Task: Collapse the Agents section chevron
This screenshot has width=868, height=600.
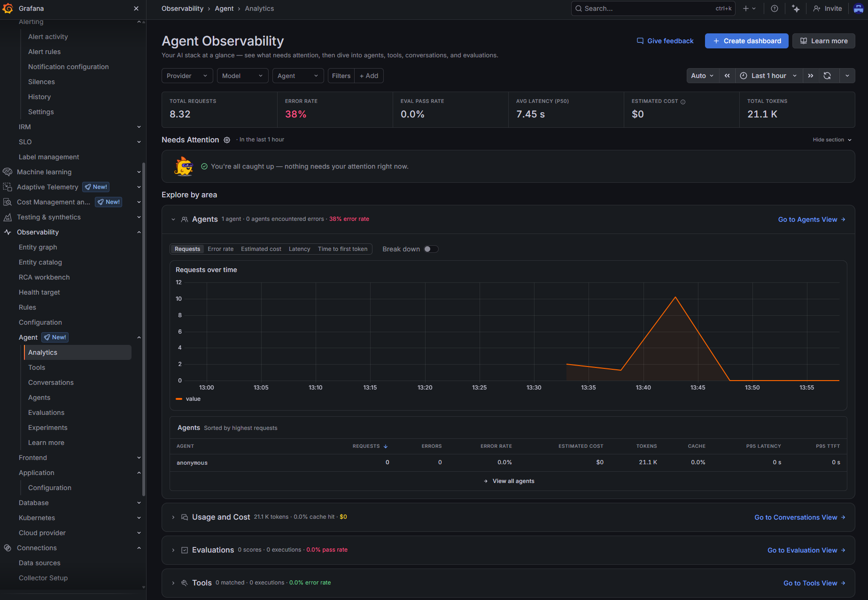Action: click(173, 219)
